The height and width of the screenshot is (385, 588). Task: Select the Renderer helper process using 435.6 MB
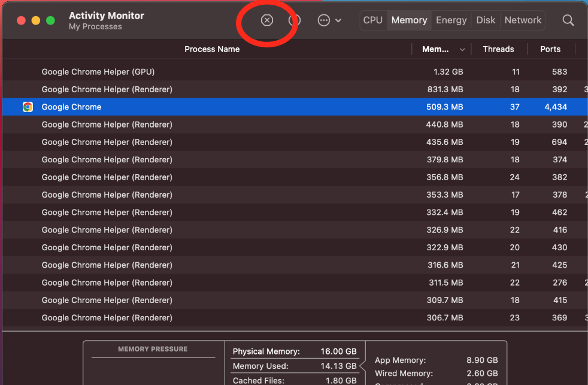click(x=107, y=142)
